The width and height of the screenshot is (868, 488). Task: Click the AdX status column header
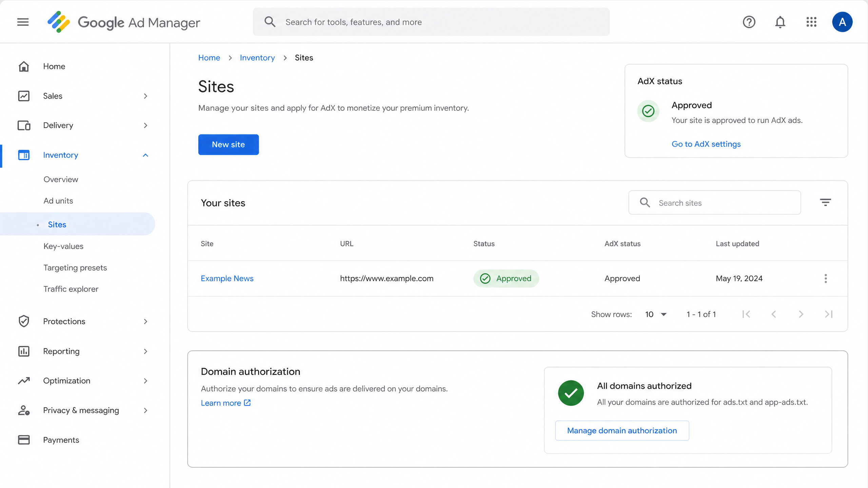(623, 244)
